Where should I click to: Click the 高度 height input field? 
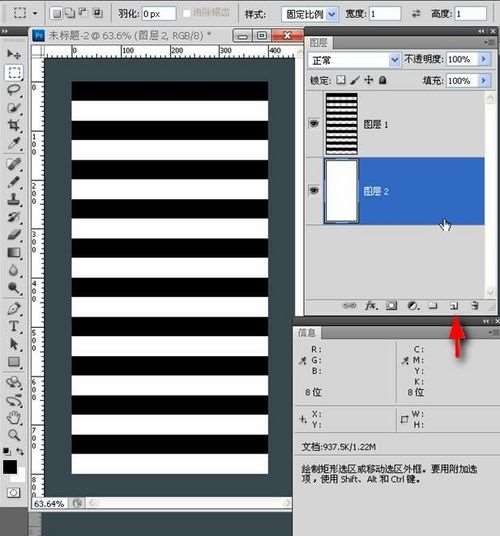(x=471, y=14)
